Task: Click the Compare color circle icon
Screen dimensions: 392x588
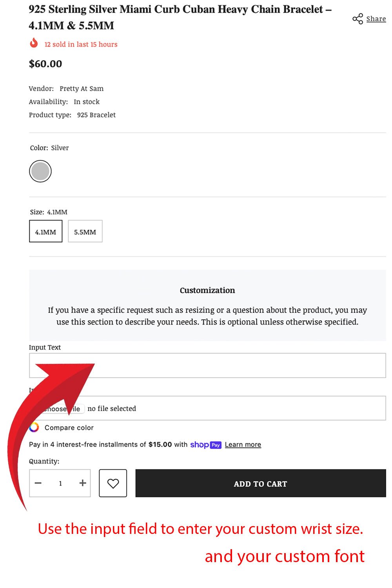Action: point(34,427)
